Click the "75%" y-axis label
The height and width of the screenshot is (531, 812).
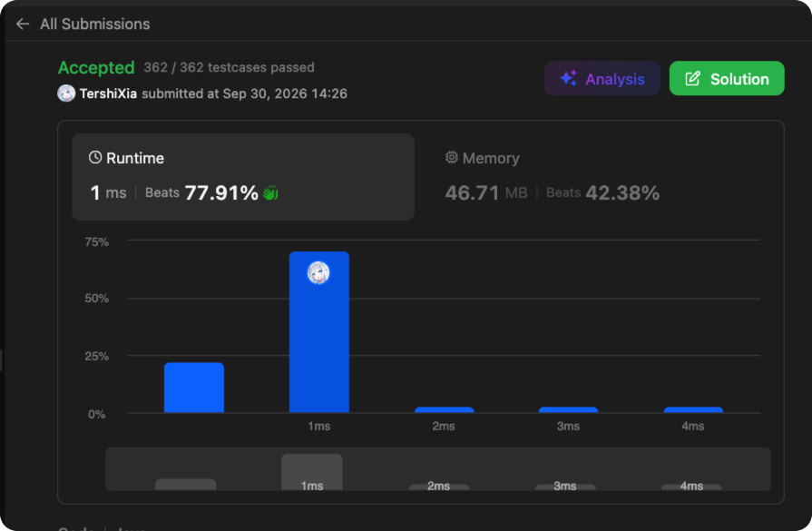click(97, 242)
